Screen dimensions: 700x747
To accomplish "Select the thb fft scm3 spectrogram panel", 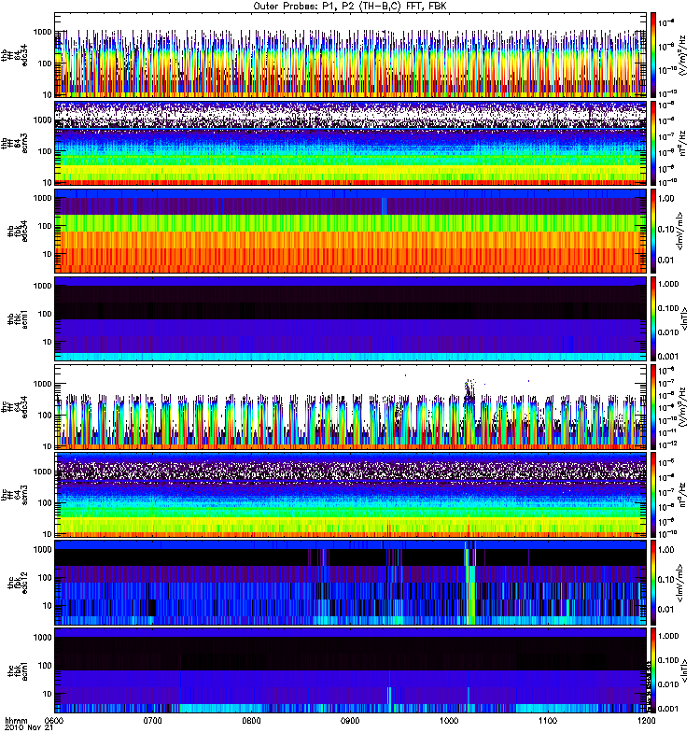I will (x=349, y=143).
